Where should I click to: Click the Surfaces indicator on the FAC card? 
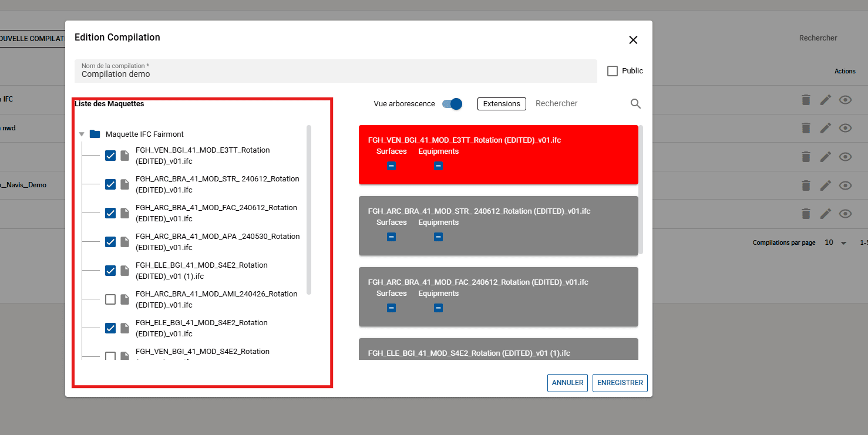391,308
